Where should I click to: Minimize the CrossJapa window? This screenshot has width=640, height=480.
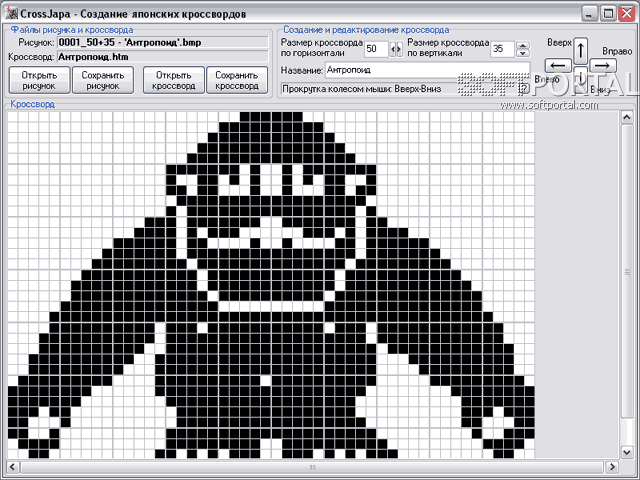pyautogui.click(x=589, y=13)
